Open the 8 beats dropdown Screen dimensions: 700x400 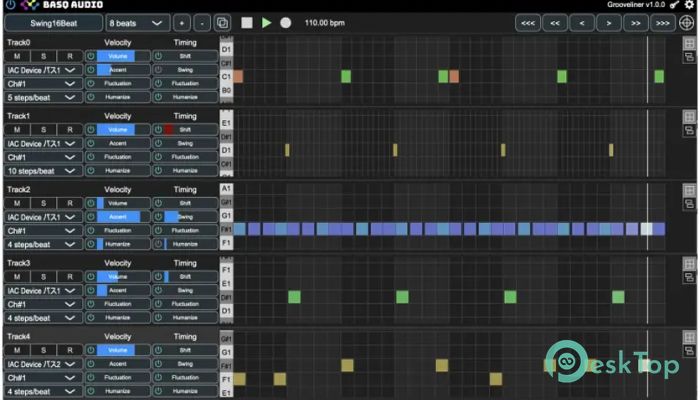click(138, 22)
